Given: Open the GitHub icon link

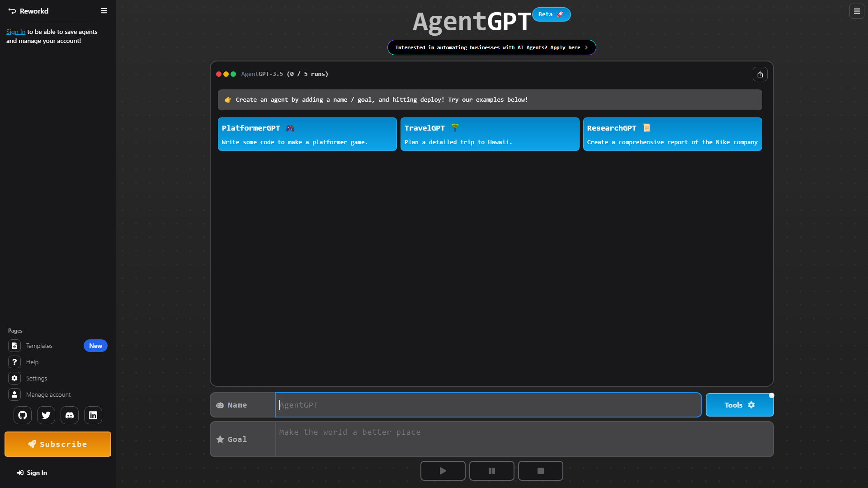Looking at the screenshot, I should [x=23, y=415].
